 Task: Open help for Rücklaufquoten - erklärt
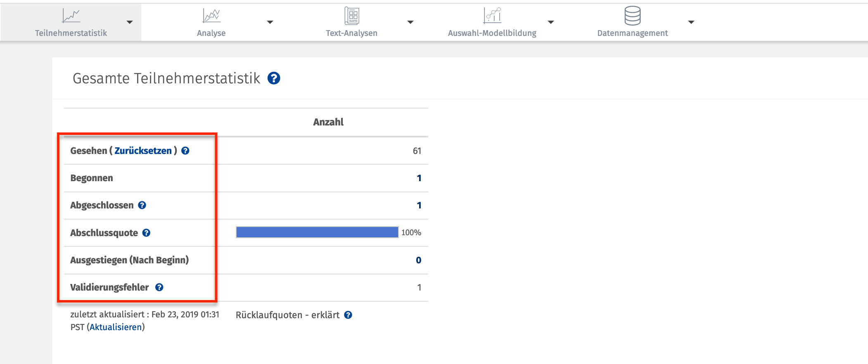[x=348, y=315]
